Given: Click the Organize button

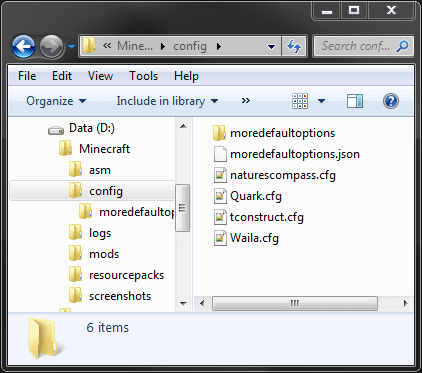Looking at the screenshot, I should [56, 101].
